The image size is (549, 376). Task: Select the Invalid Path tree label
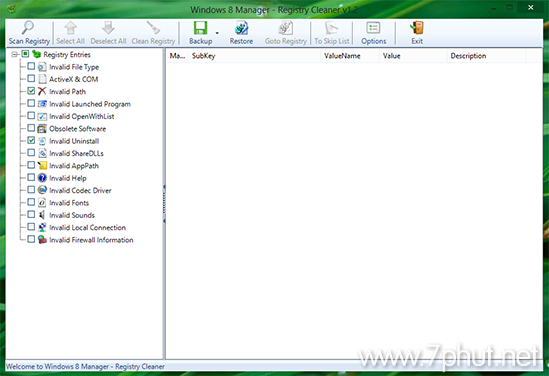pos(68,92)
